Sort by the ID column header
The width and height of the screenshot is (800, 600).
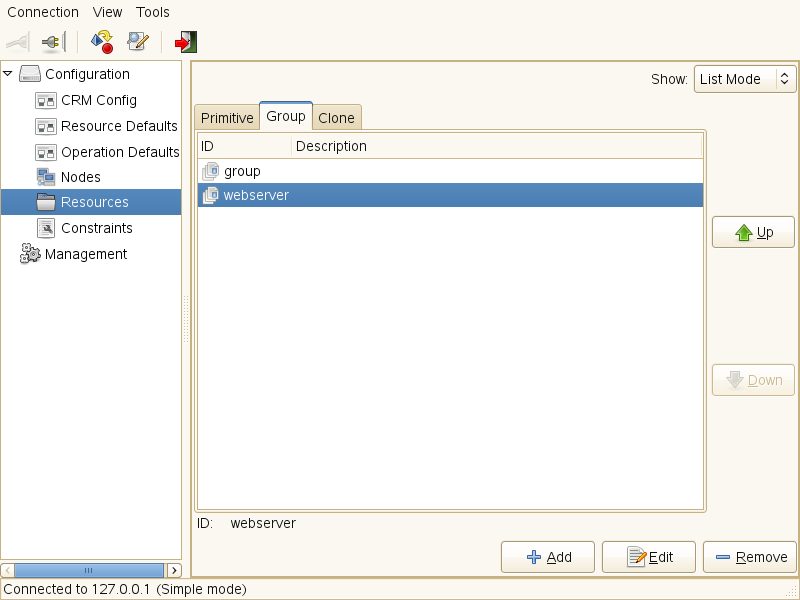[x=245, y=146]
